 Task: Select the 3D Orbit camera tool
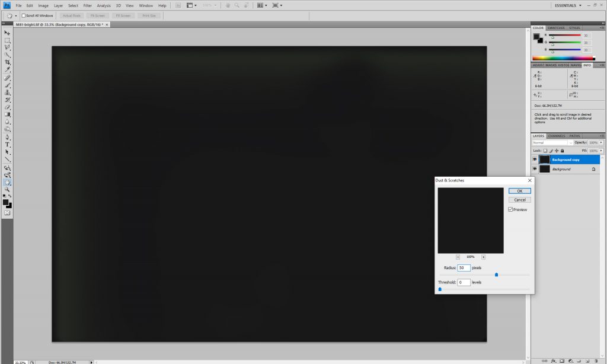click(7, 175)
